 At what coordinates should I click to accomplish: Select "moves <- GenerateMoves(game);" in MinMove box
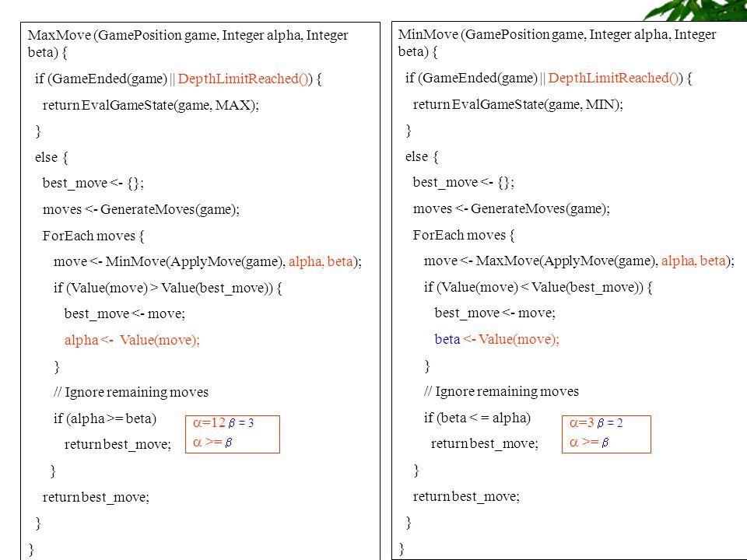tap(511, 208)
